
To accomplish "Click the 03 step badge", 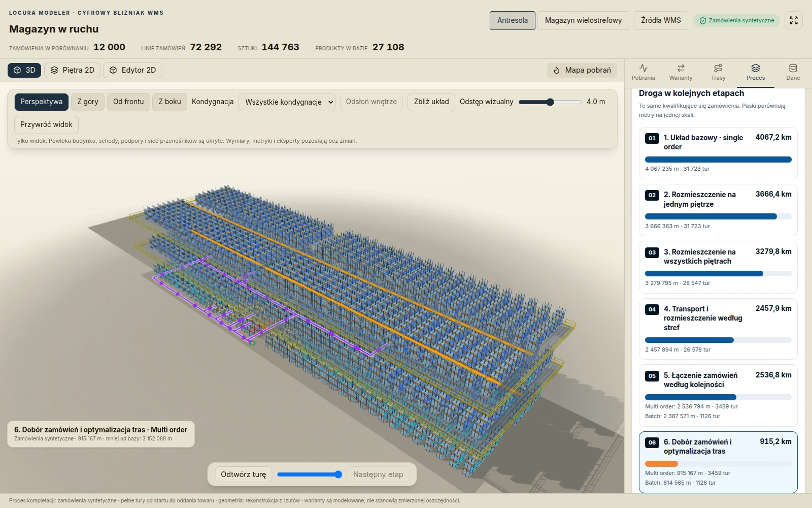I will (x=652, y=252).
